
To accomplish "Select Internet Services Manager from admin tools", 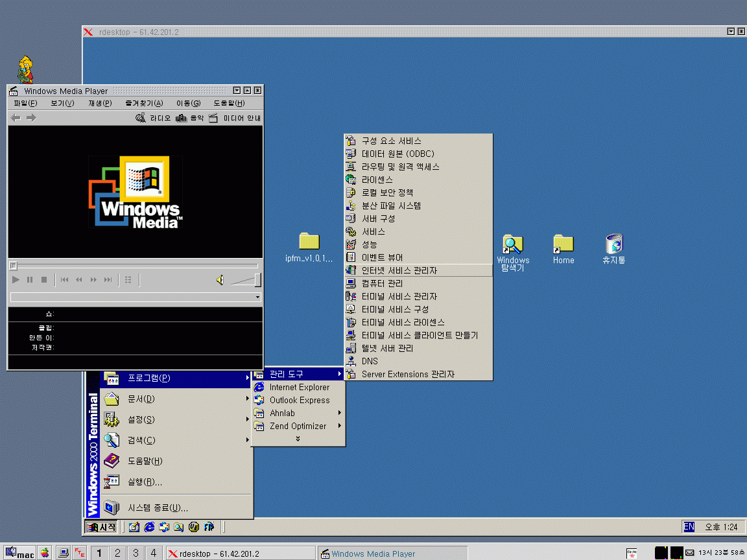I will 399,270.
